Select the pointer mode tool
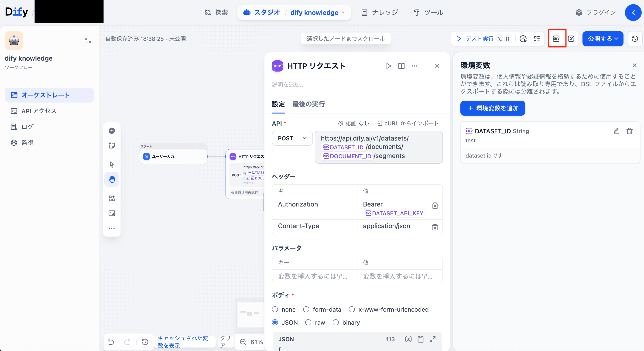 [112, 165]
